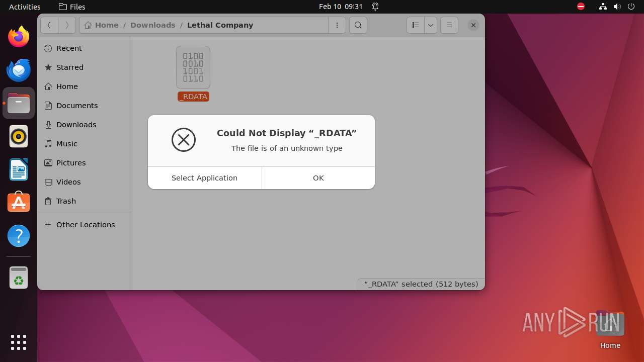
Task: Open Trash in the sidebar
Action: [85, 201]
